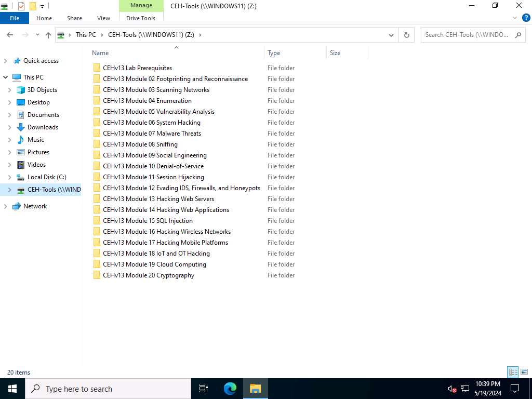Collapse the This PC tree node

click(x=5, y=77)
